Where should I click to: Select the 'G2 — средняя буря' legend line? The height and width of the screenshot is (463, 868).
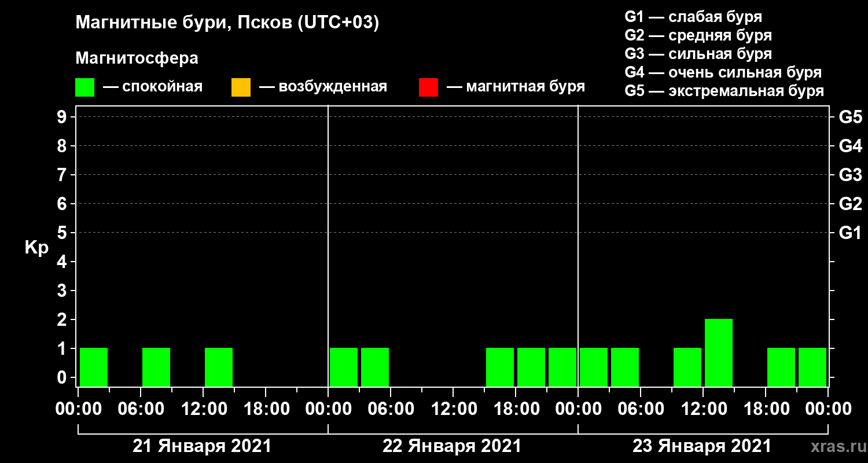pos(698,35)
